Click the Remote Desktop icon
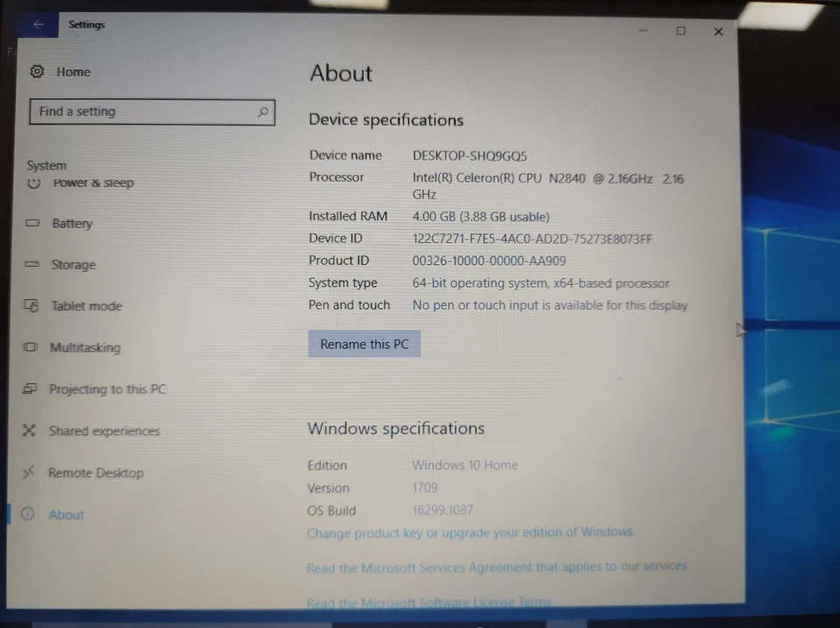840x628 pixels. click(x=29, y=472)
